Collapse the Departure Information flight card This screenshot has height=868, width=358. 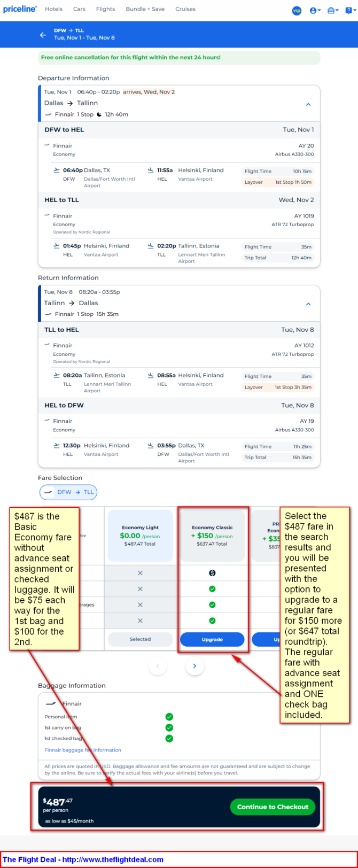(x=308, y=104)
